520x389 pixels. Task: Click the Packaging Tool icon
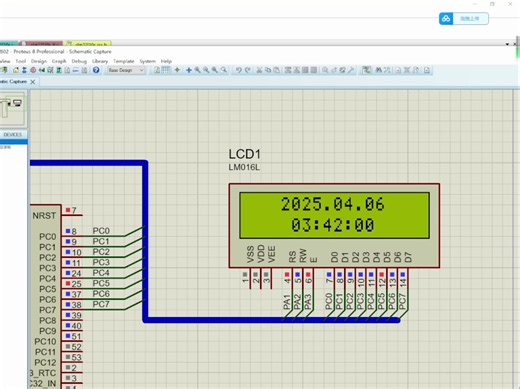pos(342,70)
